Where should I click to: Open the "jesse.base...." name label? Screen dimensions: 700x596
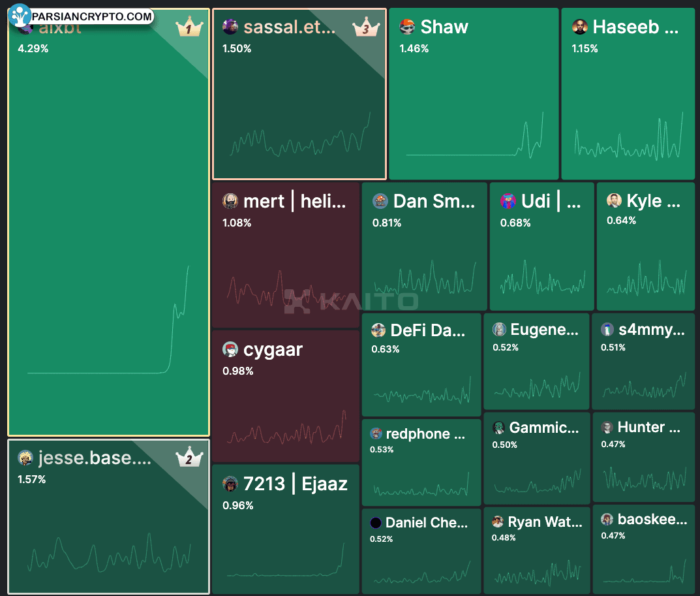(x=95, y=458)
